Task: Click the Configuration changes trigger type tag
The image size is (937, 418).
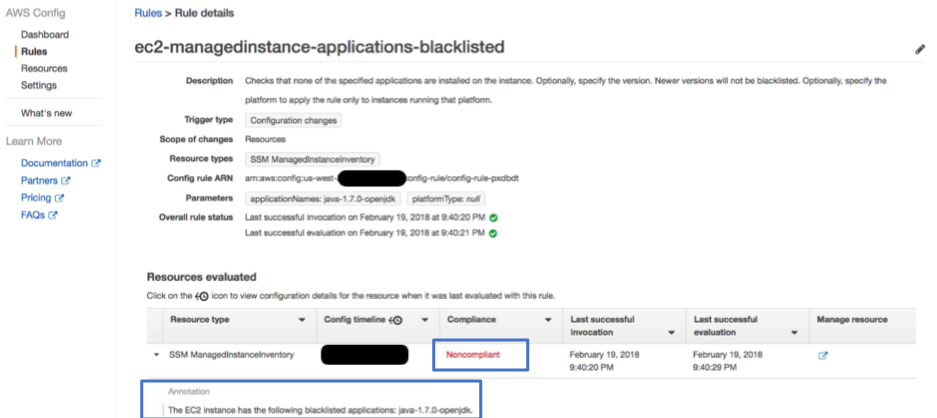Action: point(293,120)
